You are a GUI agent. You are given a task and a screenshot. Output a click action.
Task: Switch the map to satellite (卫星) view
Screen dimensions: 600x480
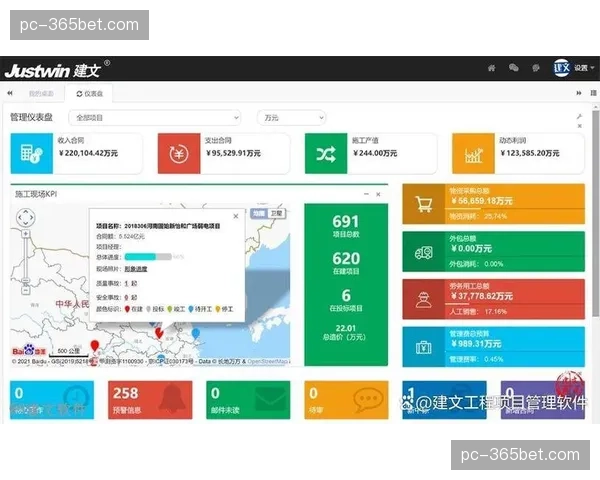tap(277, 214)
